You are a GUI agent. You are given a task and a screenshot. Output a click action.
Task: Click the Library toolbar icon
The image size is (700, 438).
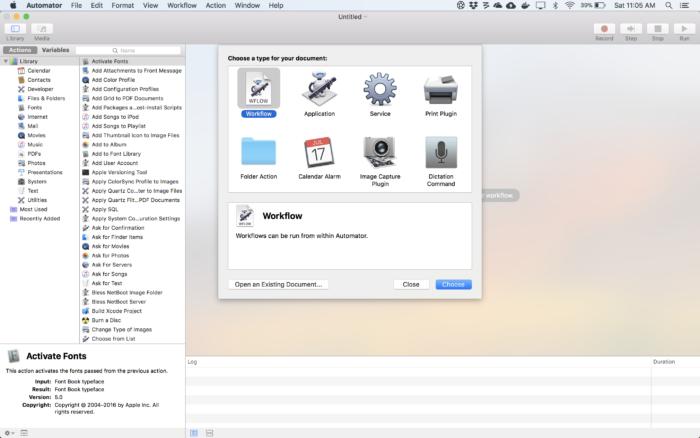[x=15, y=29]
